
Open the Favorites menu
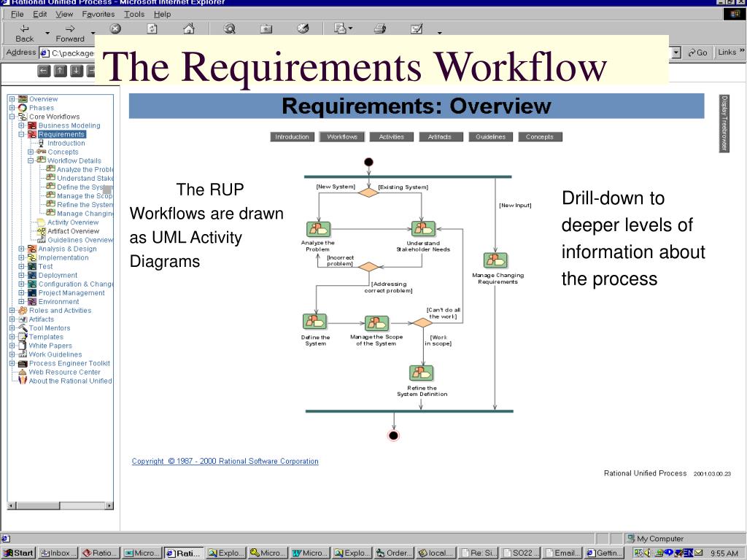pos(98,15)
